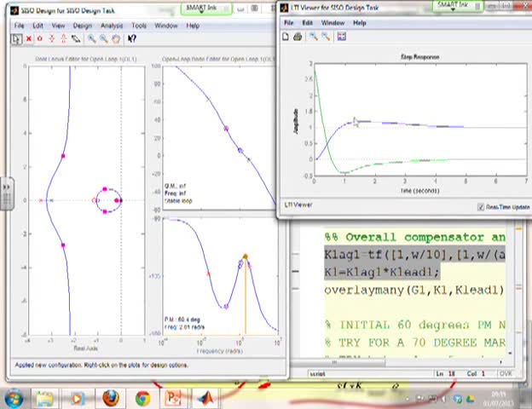
Task: Open Design menu in SISO Design window
Action: click(x=83, y=26)
